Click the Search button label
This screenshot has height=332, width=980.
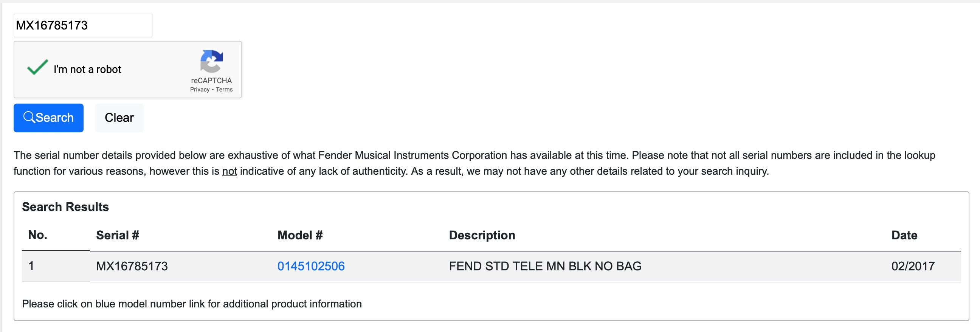pos(54,118)
